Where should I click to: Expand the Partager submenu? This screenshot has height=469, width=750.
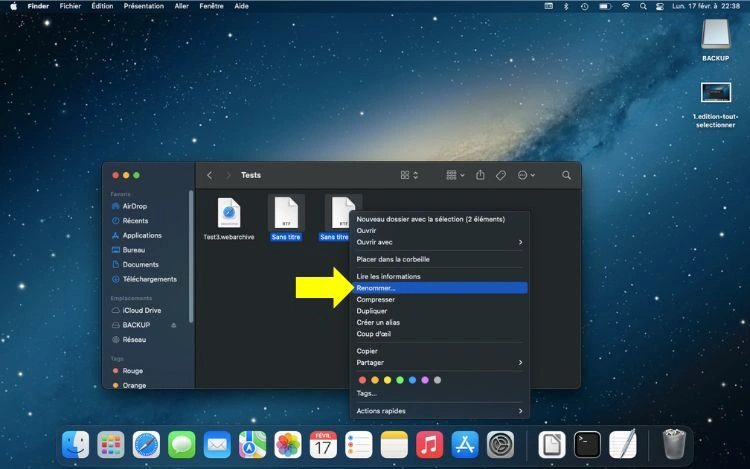coord(440,362)
